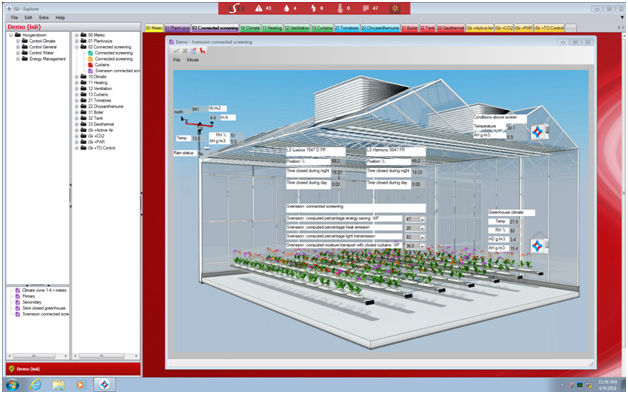Click the alarm warning triangle icon in red status bar
The image size is (628, 394).
tap(259, 8)
